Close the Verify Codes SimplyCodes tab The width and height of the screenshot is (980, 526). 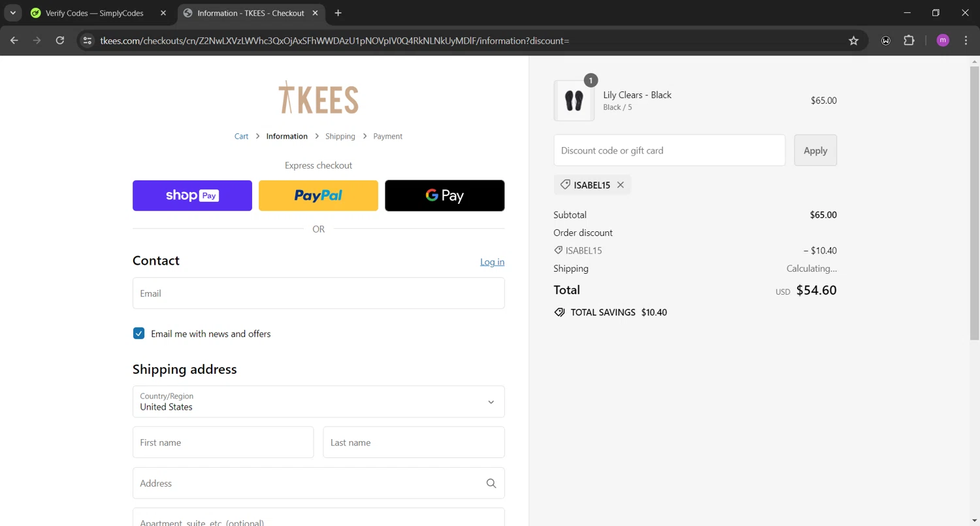(163, 13)
